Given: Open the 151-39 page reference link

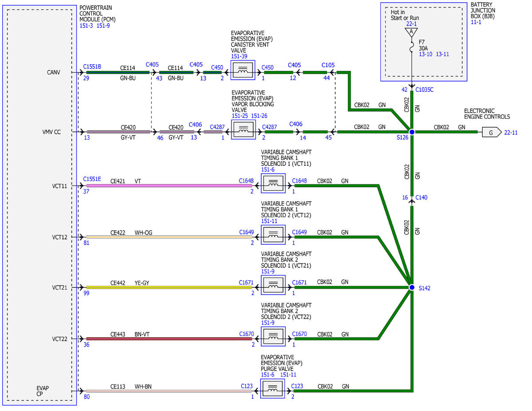Looking at the screenshot, I should point(239,56).
